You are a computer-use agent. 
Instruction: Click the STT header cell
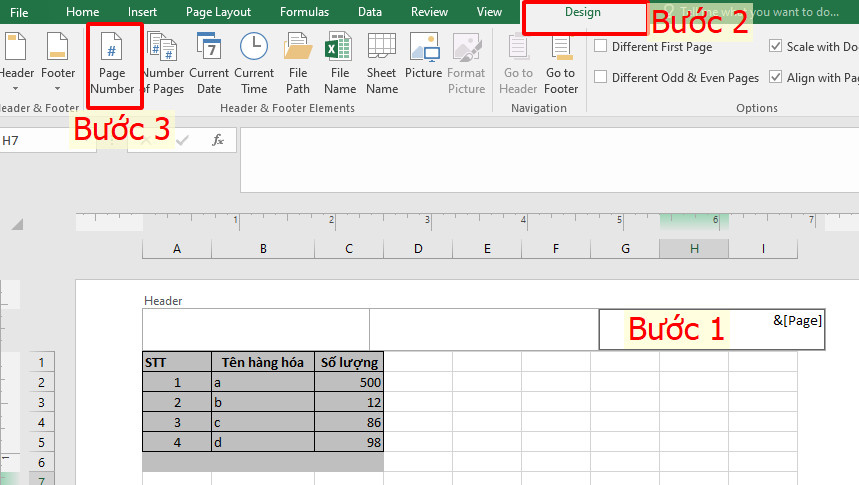click(x=177, y=362)
